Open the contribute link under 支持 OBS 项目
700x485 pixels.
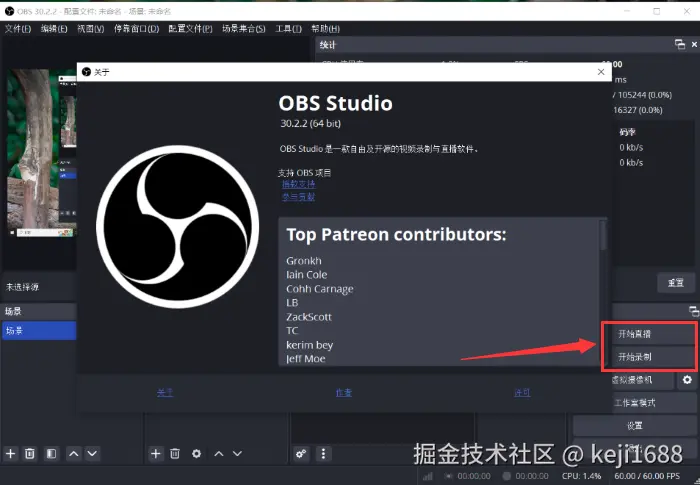pos(298,197)
